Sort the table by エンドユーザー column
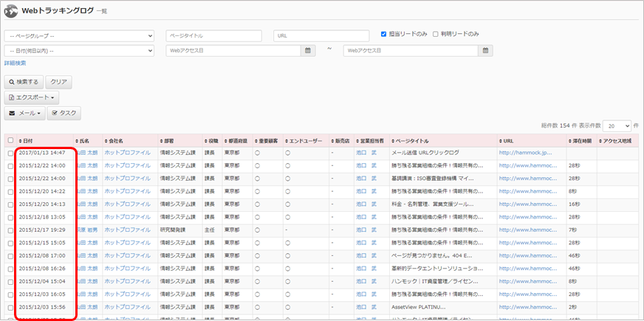Image resolution: width=644 pixels, height=321 pixels. (304, 141)
